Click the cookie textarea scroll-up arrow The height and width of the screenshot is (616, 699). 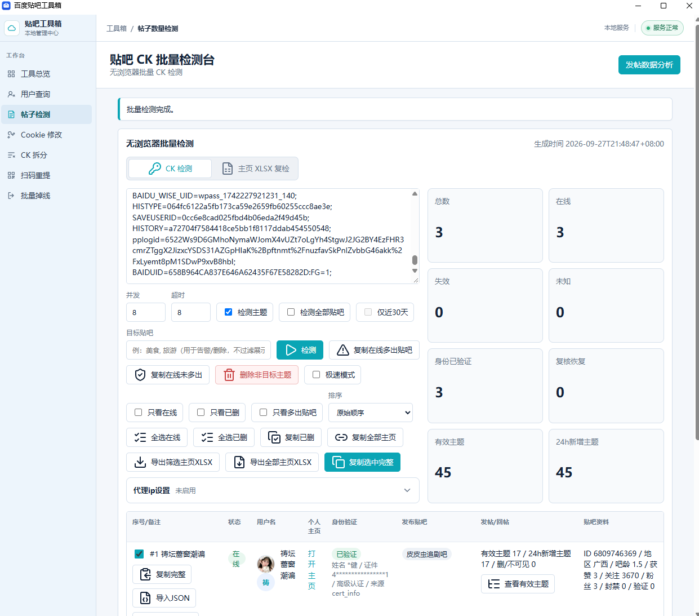415,193
